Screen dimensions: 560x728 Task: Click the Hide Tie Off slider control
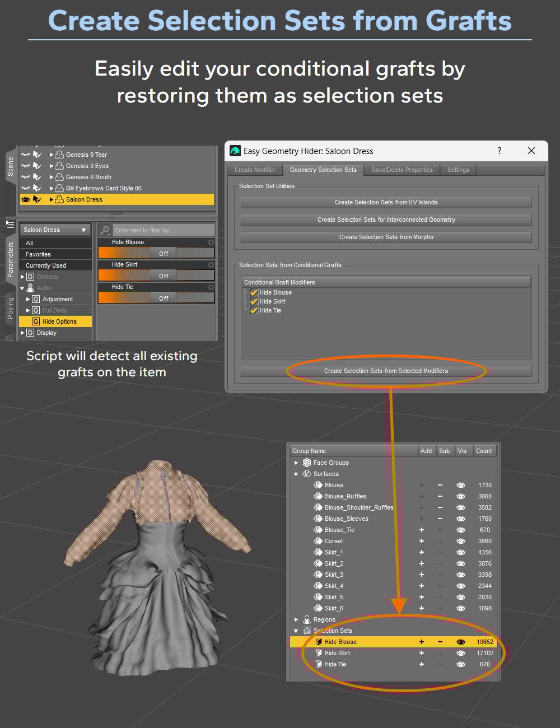(x=162, y=298)
